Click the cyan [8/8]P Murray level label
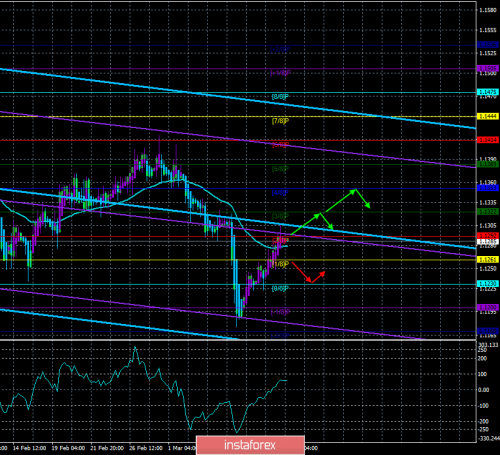This screenshot has height=455, width=500. pyautogui.click(x=280, y=97)
